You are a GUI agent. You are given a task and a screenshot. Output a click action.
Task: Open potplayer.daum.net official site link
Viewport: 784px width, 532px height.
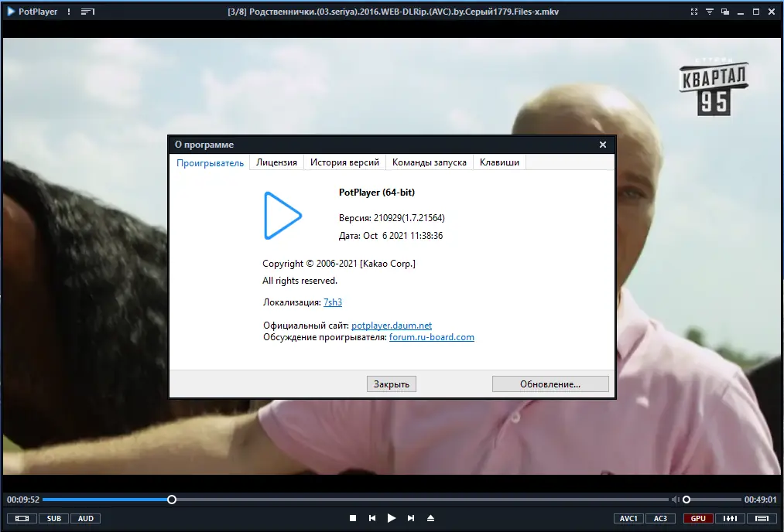pos(392,326)
